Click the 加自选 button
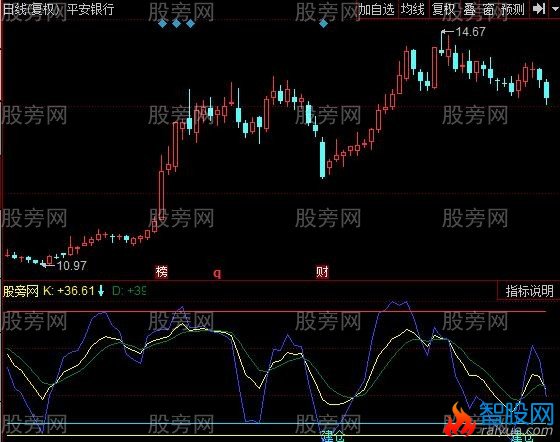The height and width of the screenshot is (442, 560). pos(377,9)
